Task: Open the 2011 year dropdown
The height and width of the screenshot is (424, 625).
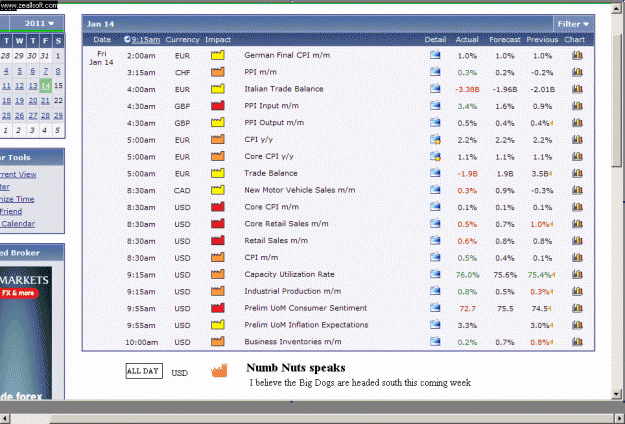Action: 39,24
